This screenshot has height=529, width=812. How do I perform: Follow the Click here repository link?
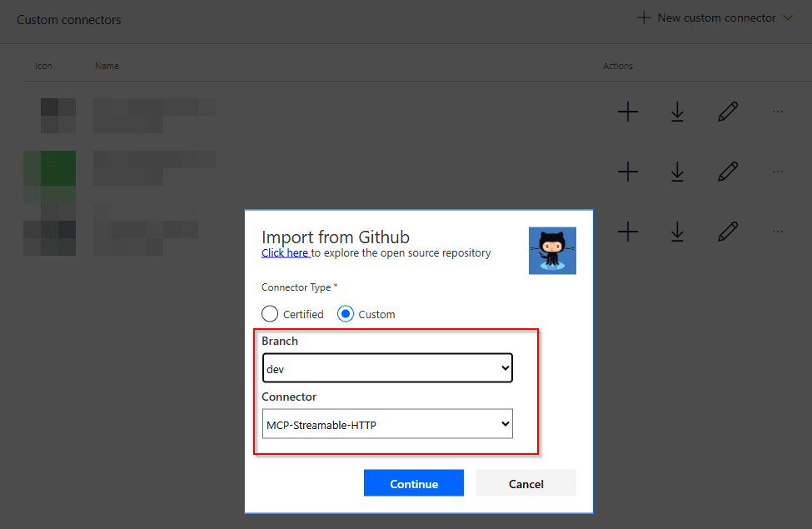click(x=285, y=252)
